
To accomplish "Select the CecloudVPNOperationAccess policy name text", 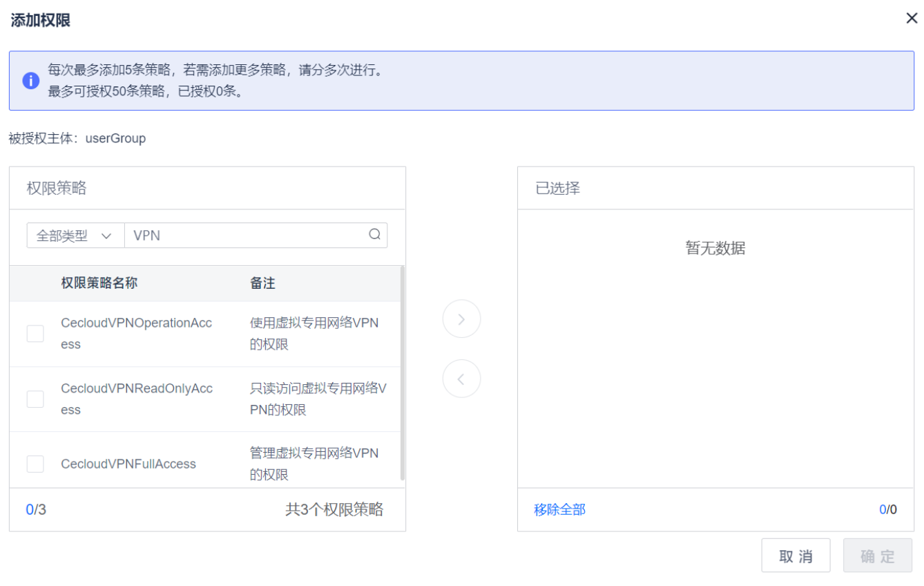I will click(137, 334).
